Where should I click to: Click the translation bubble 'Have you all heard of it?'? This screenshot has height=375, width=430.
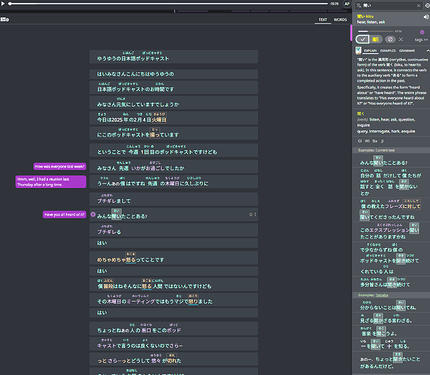[x=64, y=215]
